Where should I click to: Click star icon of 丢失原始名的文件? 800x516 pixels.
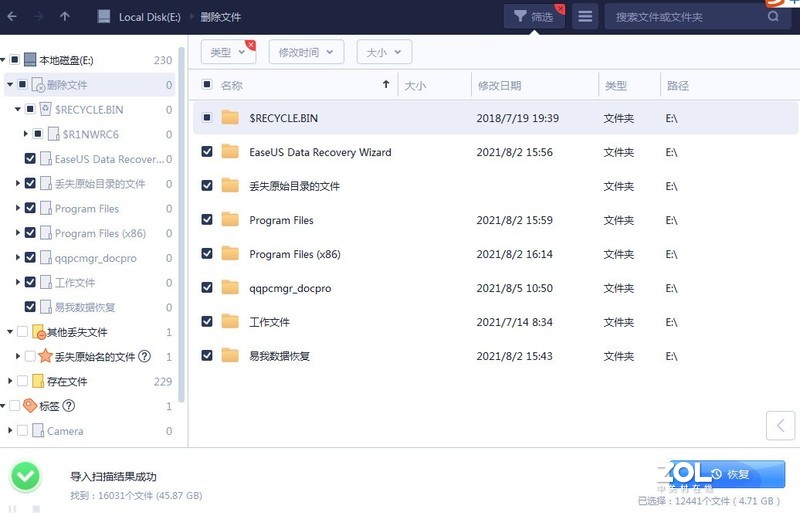(x=45, y=356)
